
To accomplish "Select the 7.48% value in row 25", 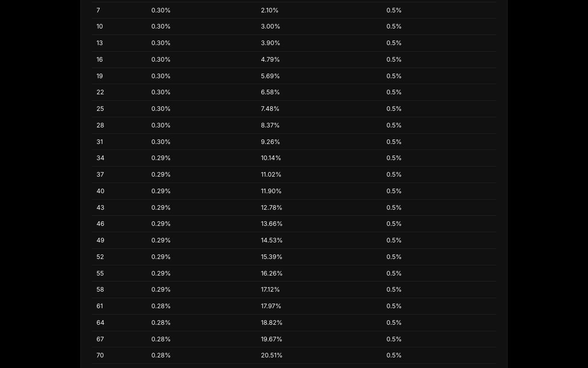I will point(270,109).
